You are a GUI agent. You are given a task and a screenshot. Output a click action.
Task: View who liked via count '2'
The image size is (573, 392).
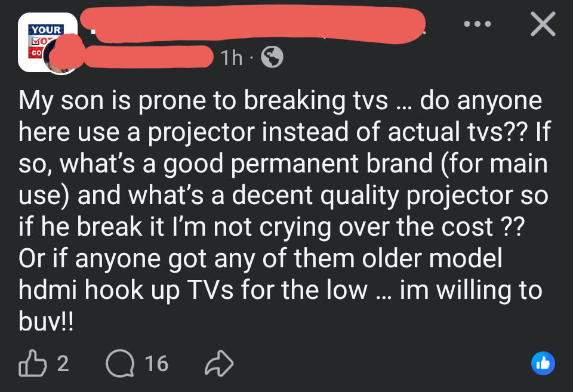tap(63, 363)
